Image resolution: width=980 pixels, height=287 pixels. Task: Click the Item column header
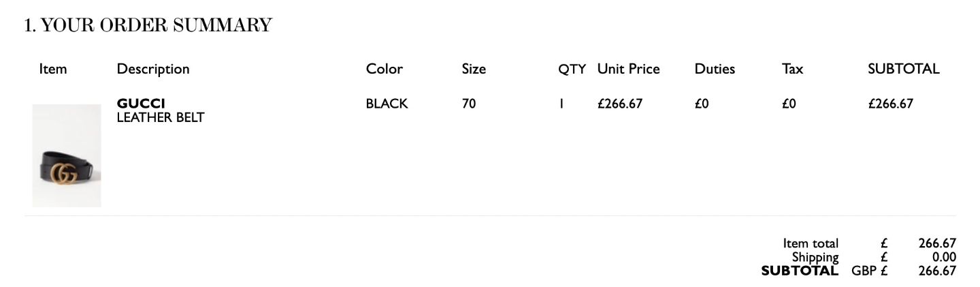(53, 69)
